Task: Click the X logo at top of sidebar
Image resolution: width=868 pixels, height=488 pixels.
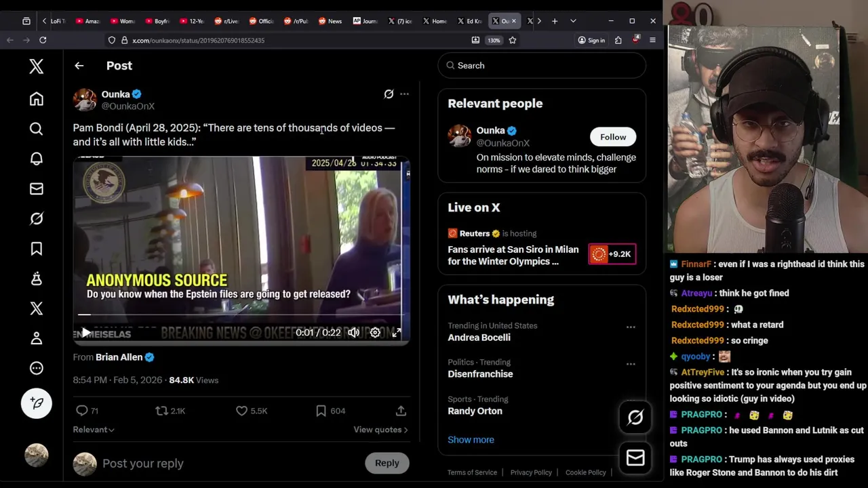Action: pos(37,66)
